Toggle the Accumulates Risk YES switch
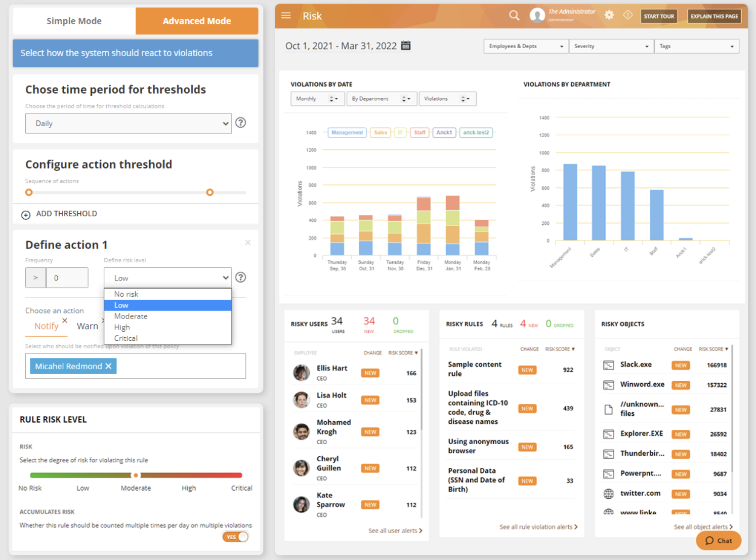756x560 pixels. coord(236,537)
